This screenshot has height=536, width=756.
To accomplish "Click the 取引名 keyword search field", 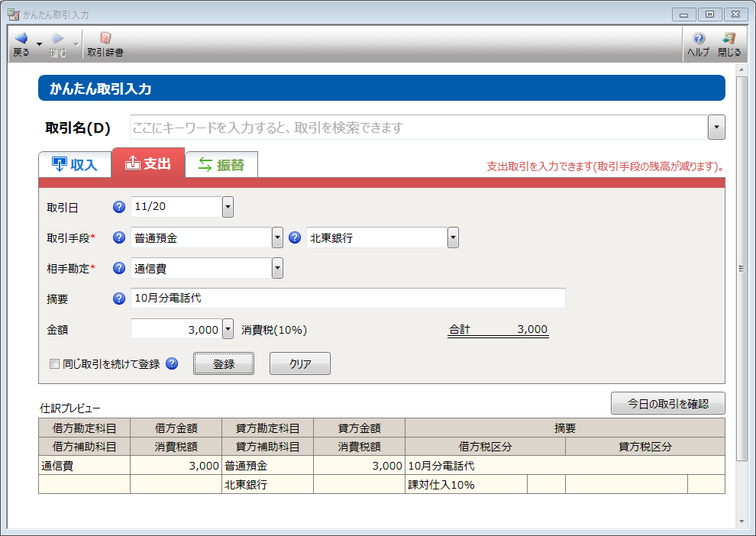I will 418,128.
